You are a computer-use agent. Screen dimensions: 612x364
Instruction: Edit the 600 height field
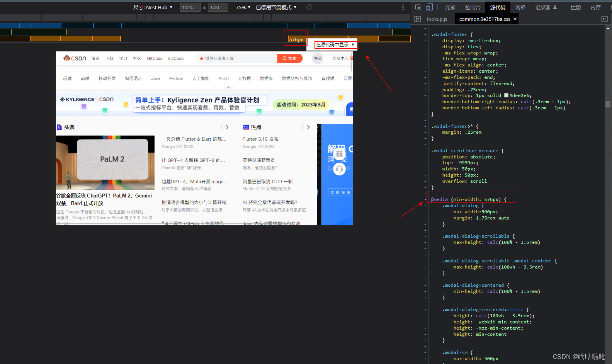click(x=218, y=7)
